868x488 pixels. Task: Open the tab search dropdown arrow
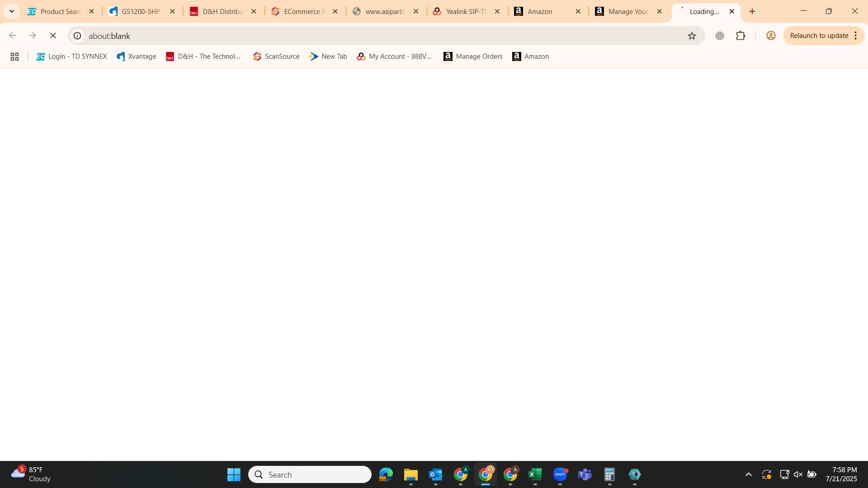point(12,11)
